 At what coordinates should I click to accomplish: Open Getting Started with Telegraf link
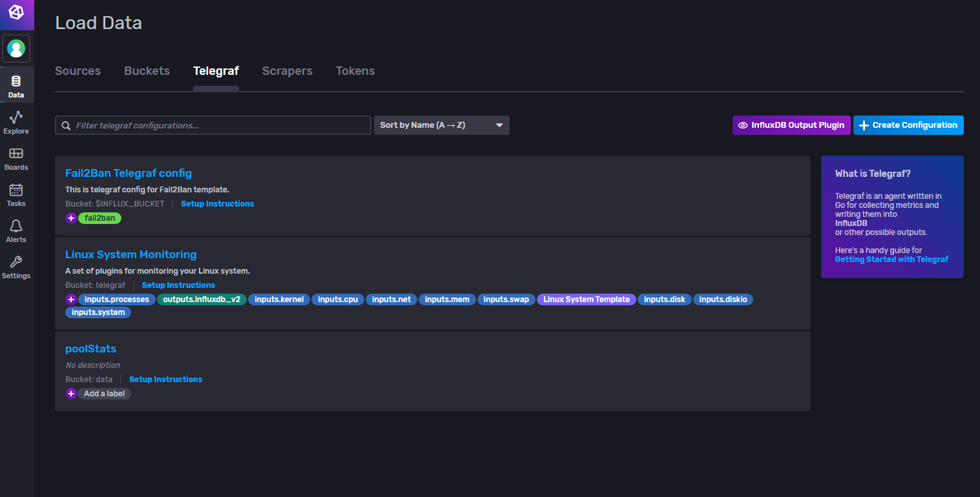point(891,259)
